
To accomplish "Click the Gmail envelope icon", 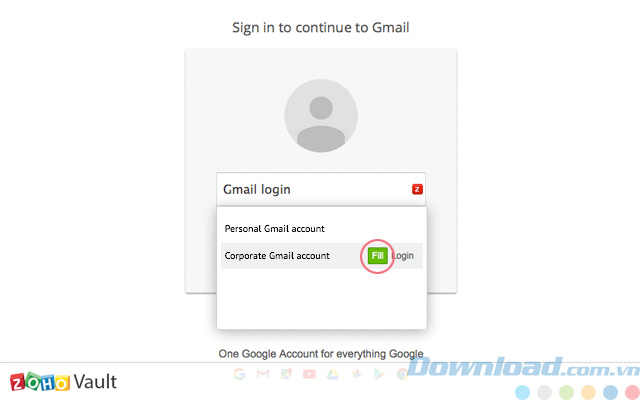I will pyautogui.click(x=263, y=374).
